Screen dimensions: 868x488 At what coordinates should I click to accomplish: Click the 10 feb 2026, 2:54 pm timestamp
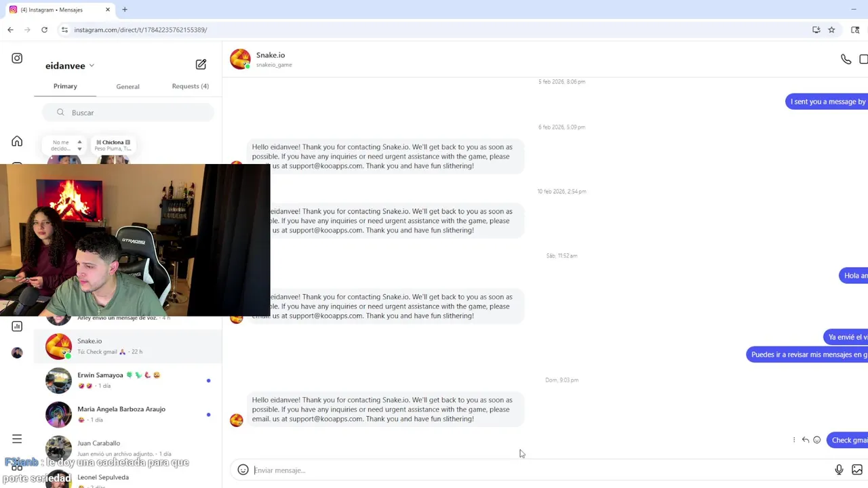(561, 191)
